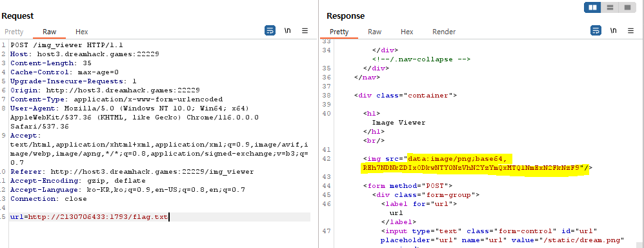Open the Request panel hamburger menu
Viewport: 644px width, 248px height.
click(x=305, y=31)
